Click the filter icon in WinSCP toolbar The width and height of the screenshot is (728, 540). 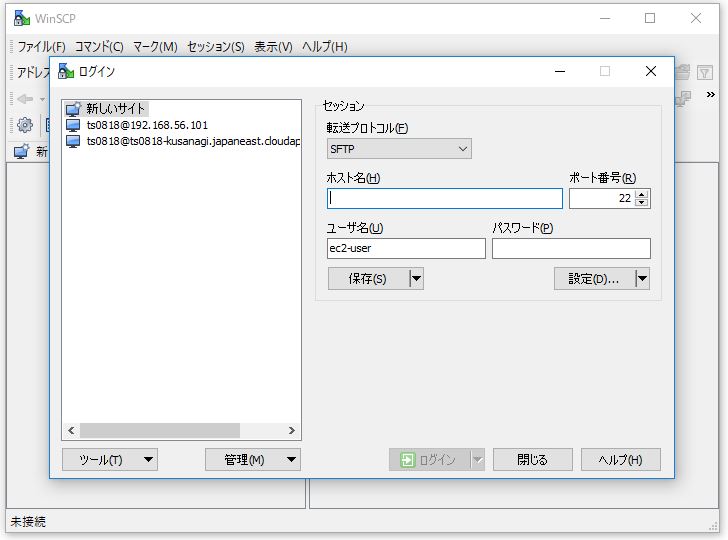(x=704, y=72)
